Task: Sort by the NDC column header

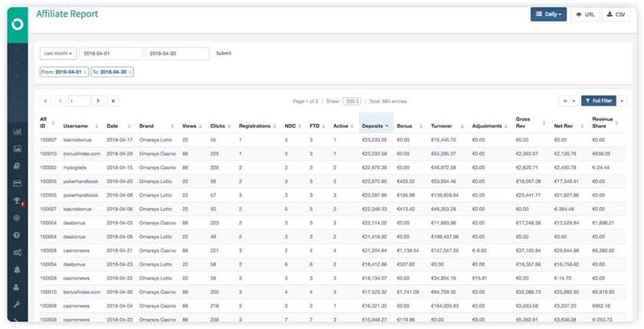Action: coord(293,126)
